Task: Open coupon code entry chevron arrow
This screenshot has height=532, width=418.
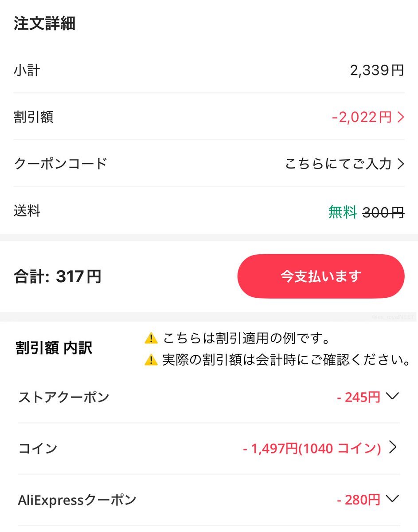Action: pos(401,164)
